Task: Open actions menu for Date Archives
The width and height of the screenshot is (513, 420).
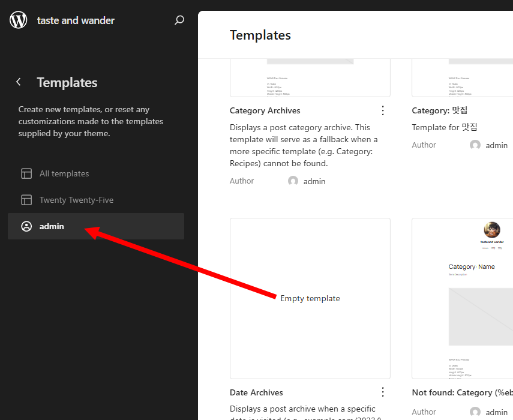Action: pyautogui.click(x=383, y=392)
